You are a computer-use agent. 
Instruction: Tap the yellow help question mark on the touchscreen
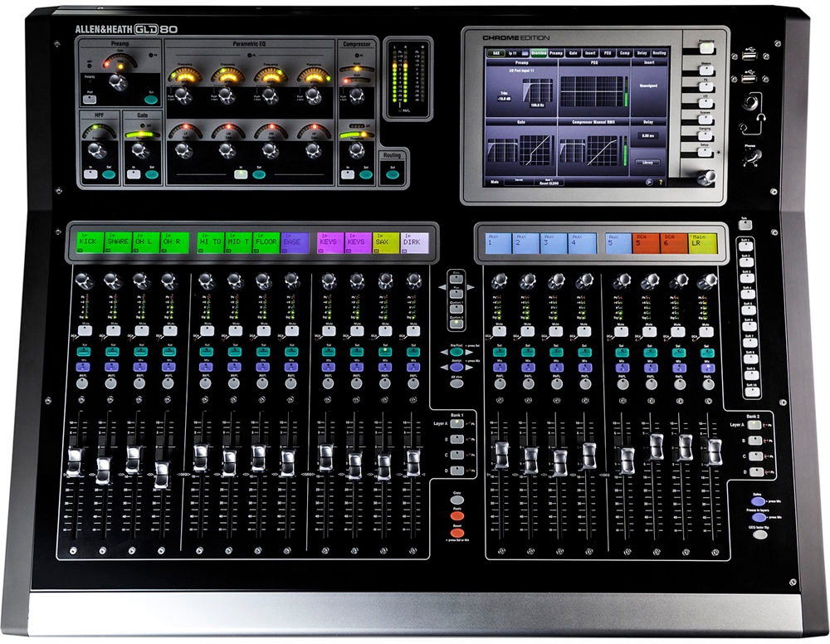pyautogui.click(x=660, y=182)
